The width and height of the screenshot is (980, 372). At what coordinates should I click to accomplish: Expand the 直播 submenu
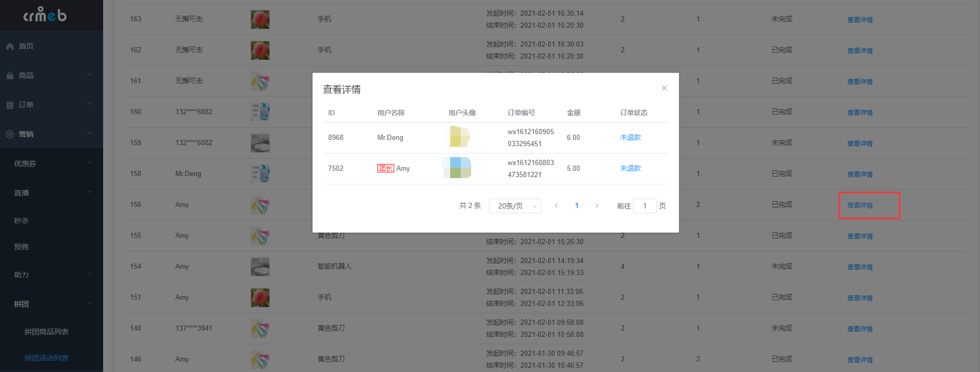51,193
